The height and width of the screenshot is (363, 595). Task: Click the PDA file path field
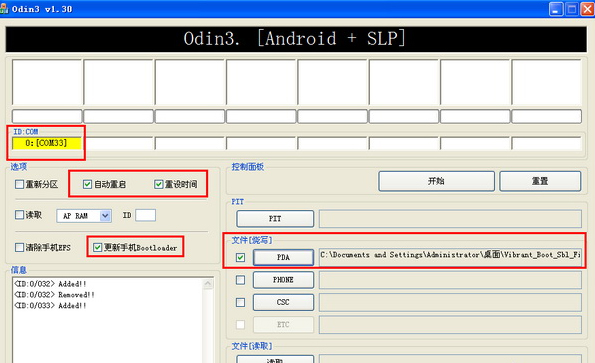coord(450,258)
